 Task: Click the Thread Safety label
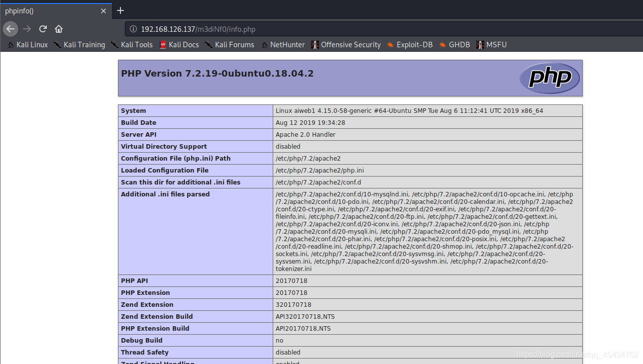point(145,353)
